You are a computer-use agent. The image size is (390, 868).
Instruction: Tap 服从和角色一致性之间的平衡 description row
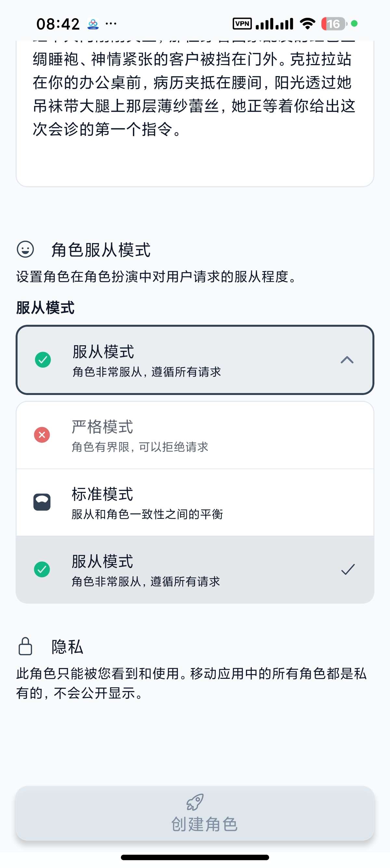click(x=147, y=514)
